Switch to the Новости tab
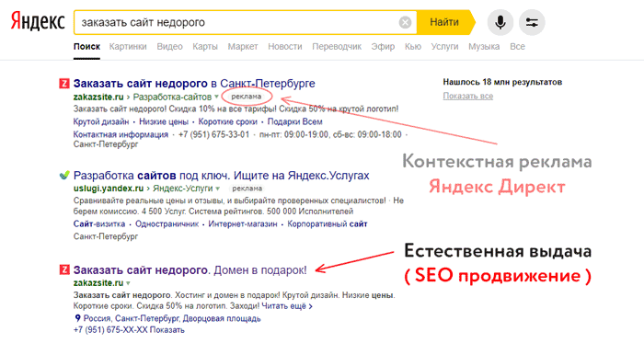 click(x=285, y=46)
